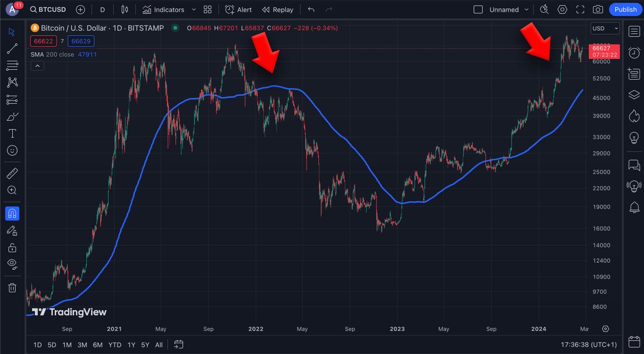
Task: Open the pattern drawing tools
Action: point(12,83)
